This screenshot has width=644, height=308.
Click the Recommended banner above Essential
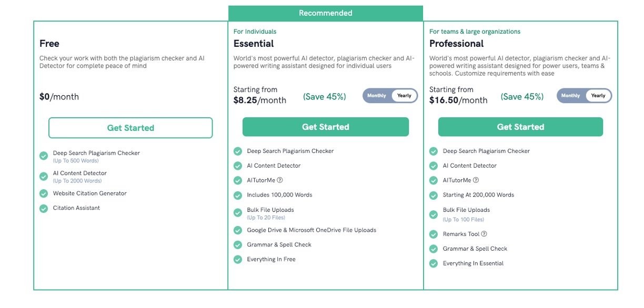325,13
